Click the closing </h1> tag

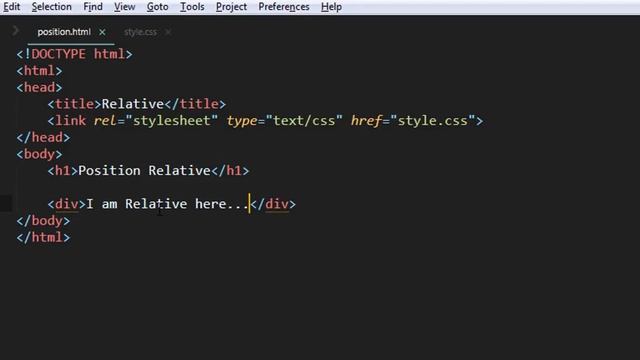coord(230,171)
